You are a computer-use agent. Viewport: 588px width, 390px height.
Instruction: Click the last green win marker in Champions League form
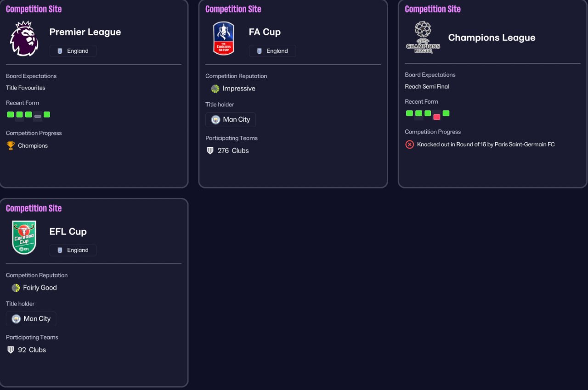coord(446,113)
